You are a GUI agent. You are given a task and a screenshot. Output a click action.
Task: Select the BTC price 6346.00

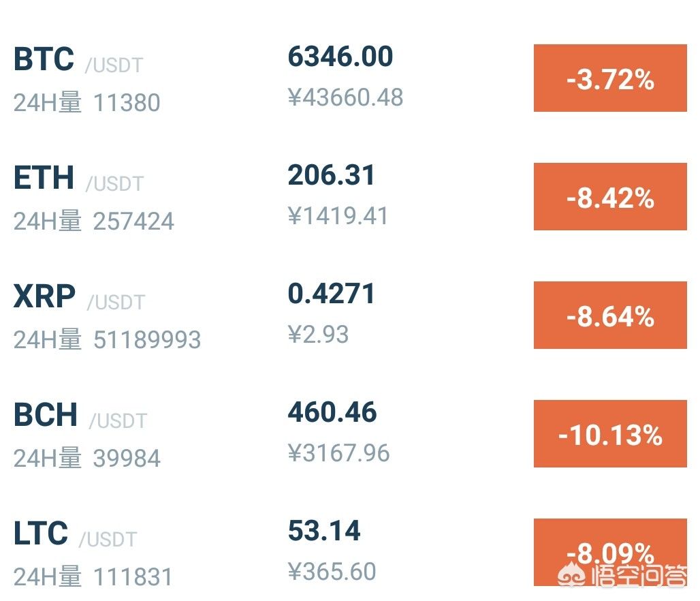340,57
